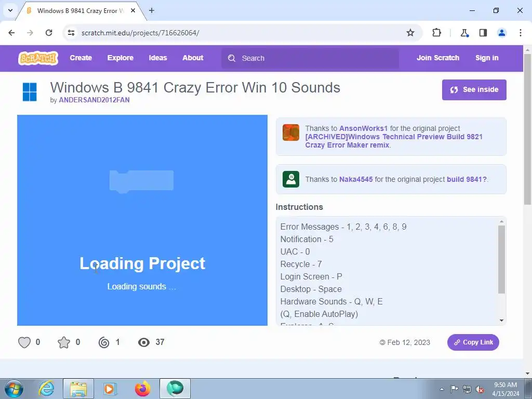Reload the current page
Viewport: 532px width, 399px height.
(49, 33)
